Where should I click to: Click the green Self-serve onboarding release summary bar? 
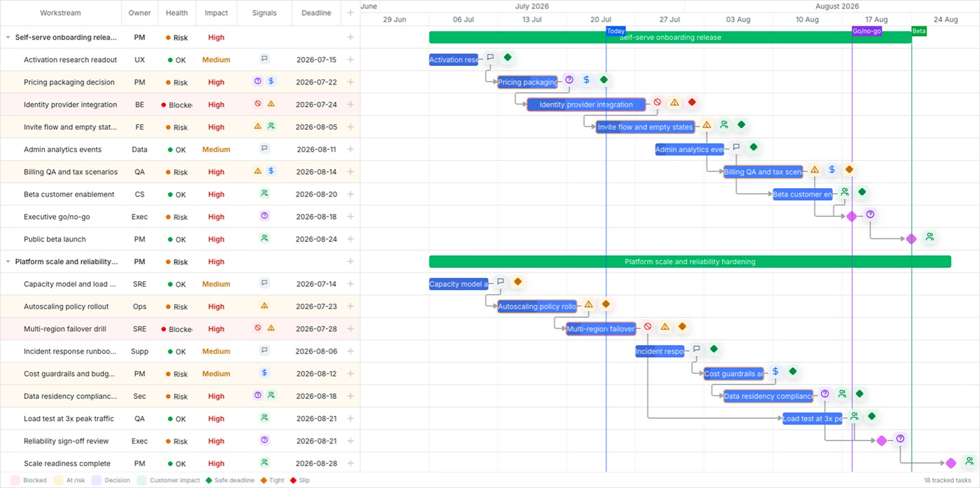click(670, 37)
